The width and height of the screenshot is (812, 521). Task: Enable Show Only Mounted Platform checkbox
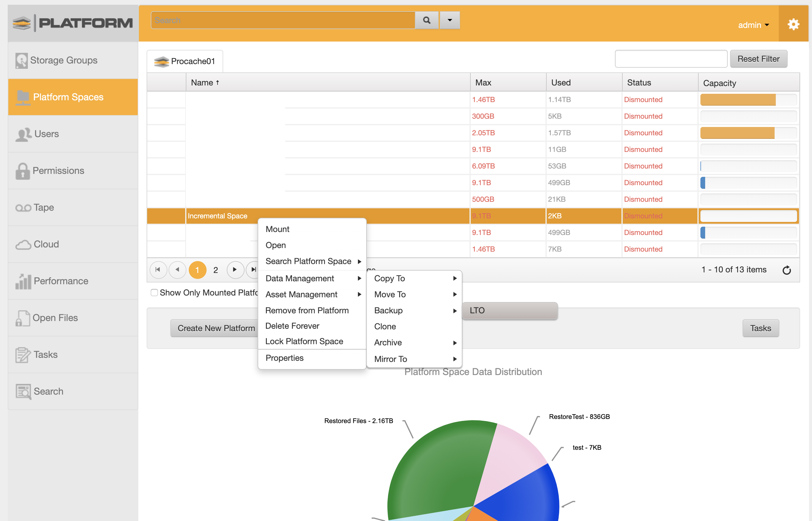click(154, 293)
